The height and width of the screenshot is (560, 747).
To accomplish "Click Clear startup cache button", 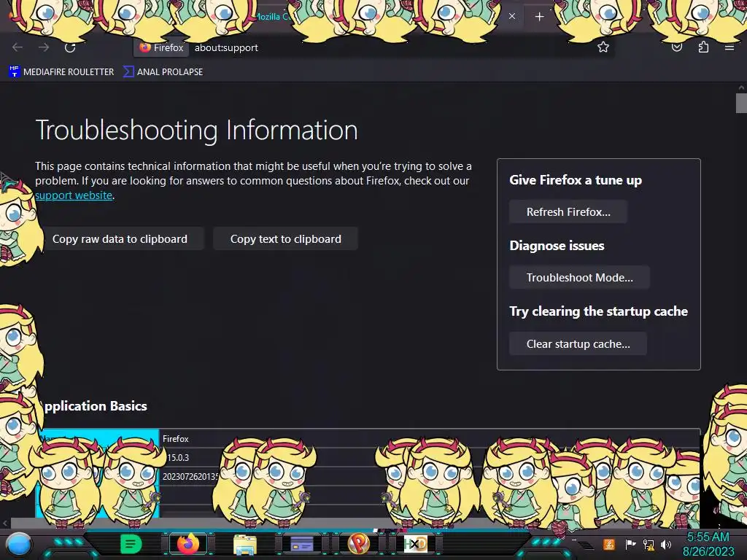I will 578,344.
